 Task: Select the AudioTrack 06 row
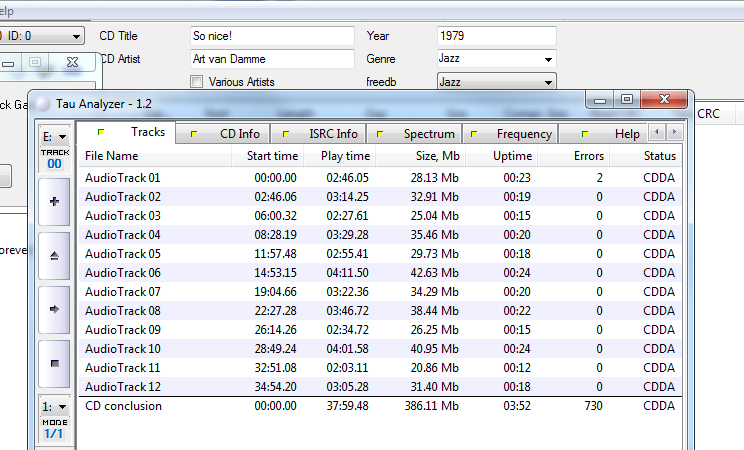pyautogui.click(x=380, y=272)
